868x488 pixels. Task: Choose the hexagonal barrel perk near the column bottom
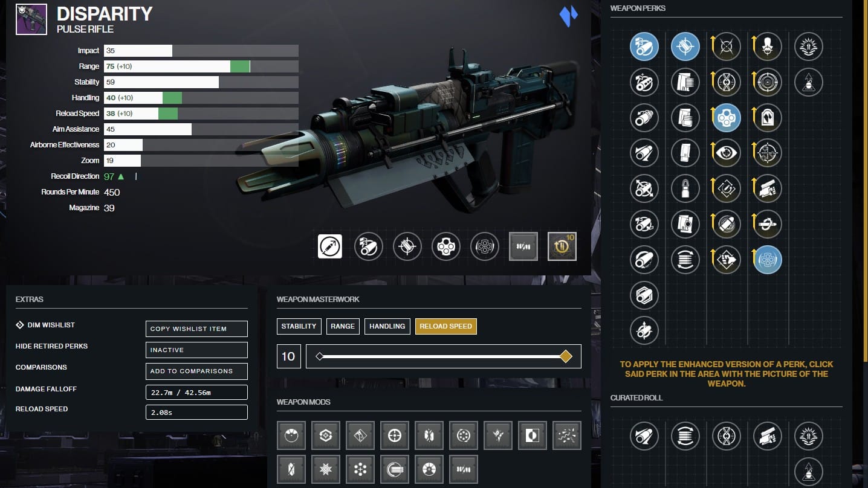644,296
